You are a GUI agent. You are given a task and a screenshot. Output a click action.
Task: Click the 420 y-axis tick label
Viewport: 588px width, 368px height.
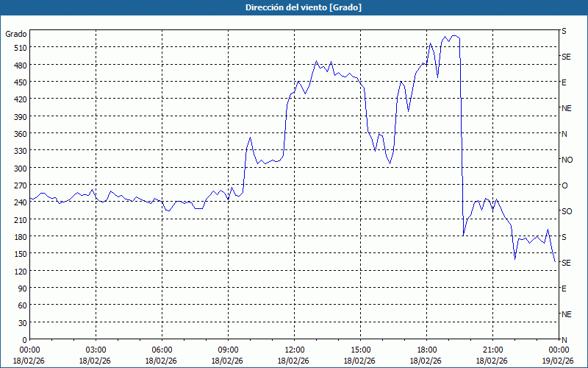(21, 99)
